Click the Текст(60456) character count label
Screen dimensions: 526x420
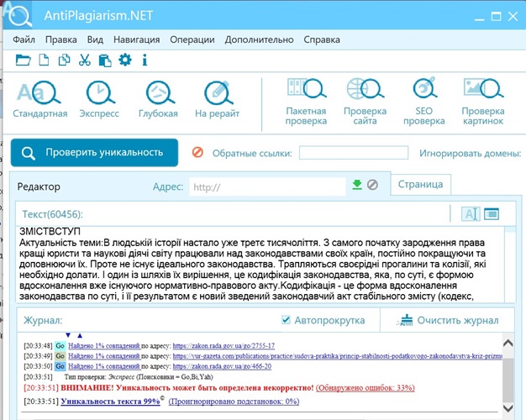point(52,214)
